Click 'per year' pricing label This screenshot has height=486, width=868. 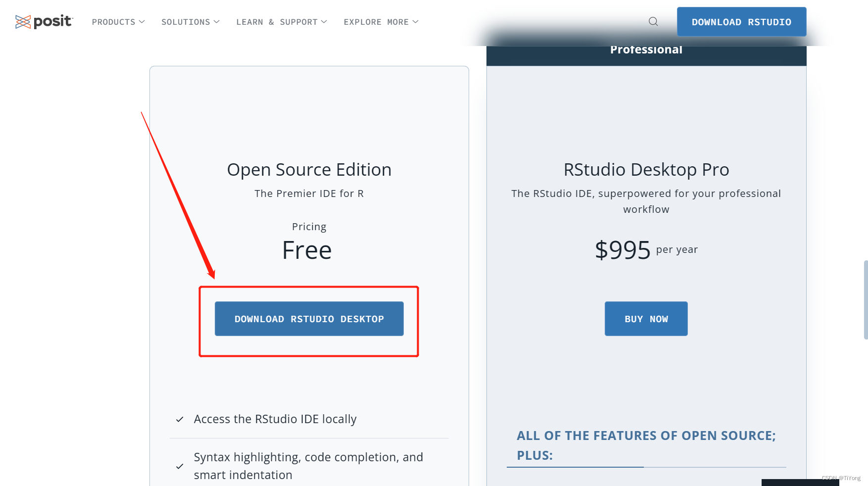676,250
